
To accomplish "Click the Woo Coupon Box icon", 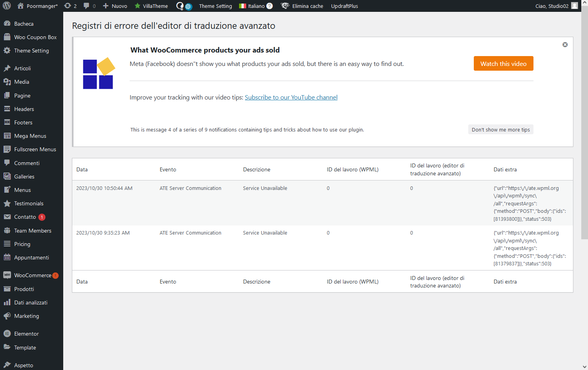I will coord(7,37).
